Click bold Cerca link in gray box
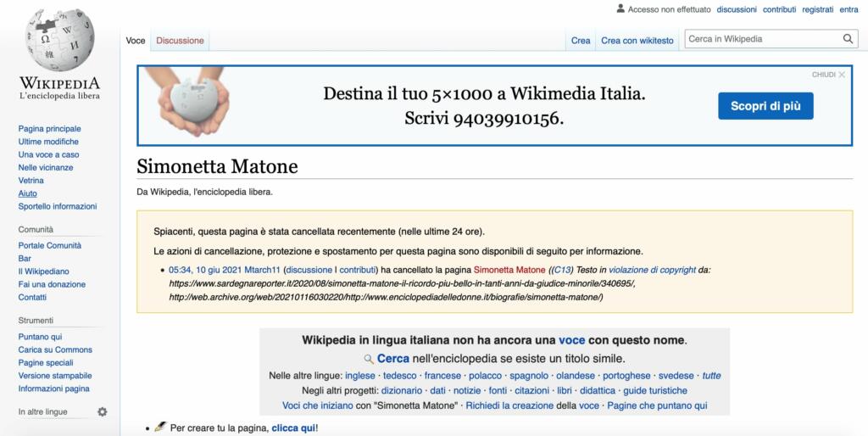 pos(393,359)
